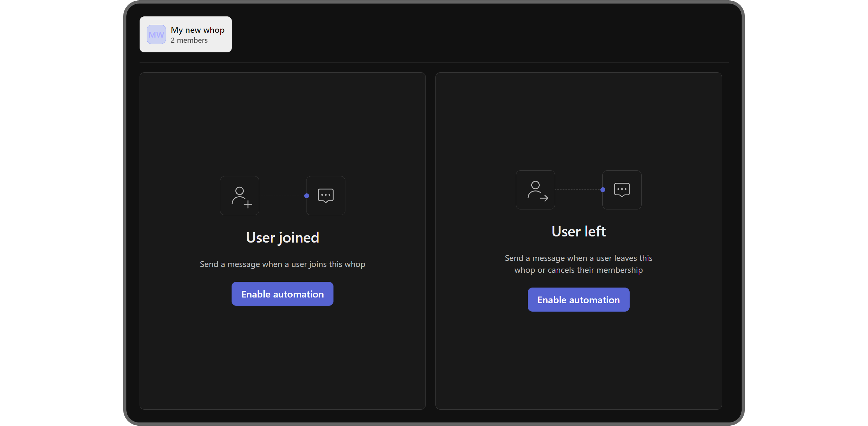
Task: Click the "user leaves this whop or cancels" description
Action: coord(579,264)
